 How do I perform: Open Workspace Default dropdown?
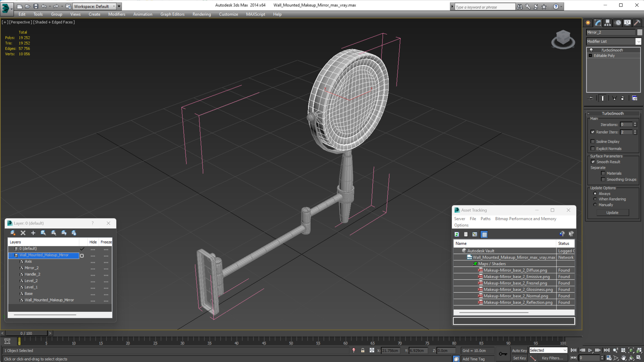click(x=114, y=7)
